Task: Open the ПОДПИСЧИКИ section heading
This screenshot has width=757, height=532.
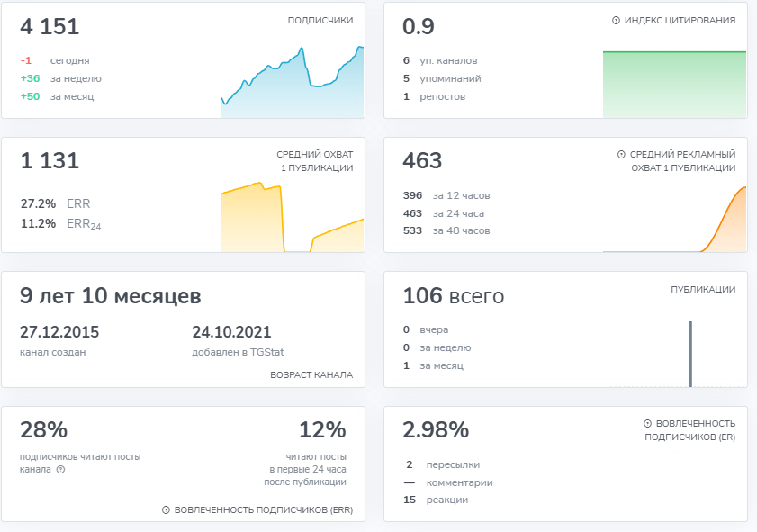Action: pos(320,20)
